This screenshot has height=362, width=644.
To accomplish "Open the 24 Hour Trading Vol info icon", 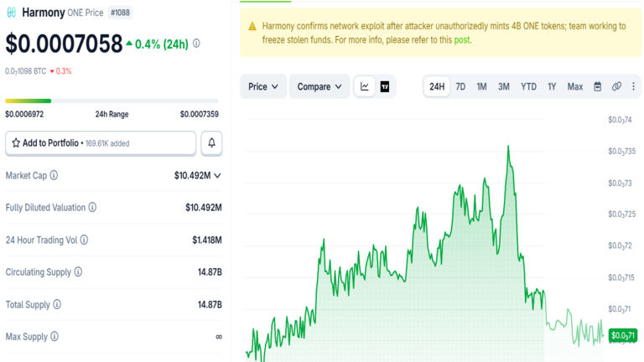I will (x=84, y=240).
